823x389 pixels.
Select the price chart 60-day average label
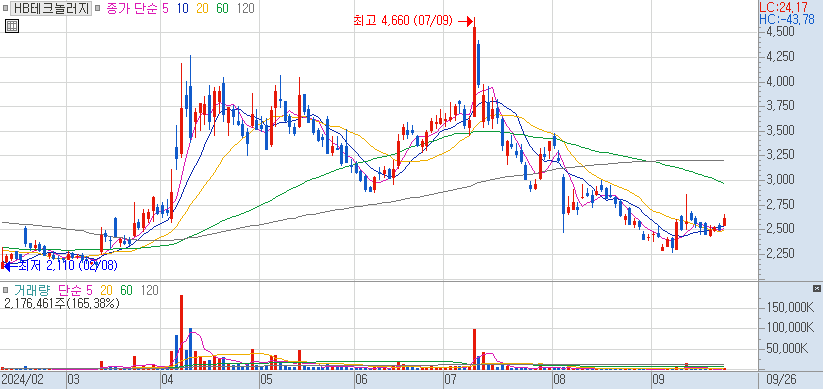(x=223, y=8)
